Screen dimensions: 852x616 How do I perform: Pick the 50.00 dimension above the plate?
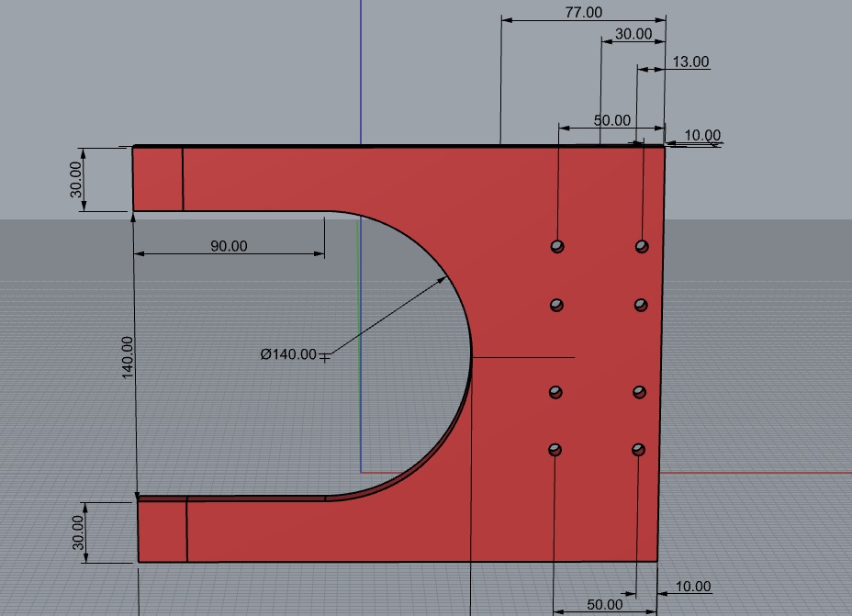[611, 120]
